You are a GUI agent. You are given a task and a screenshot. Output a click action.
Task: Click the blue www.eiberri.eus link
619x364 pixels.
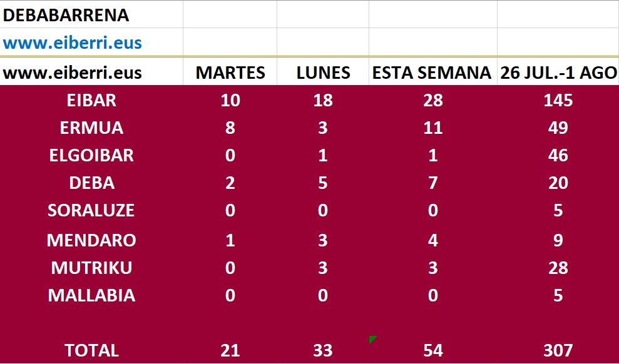(73, 43)
